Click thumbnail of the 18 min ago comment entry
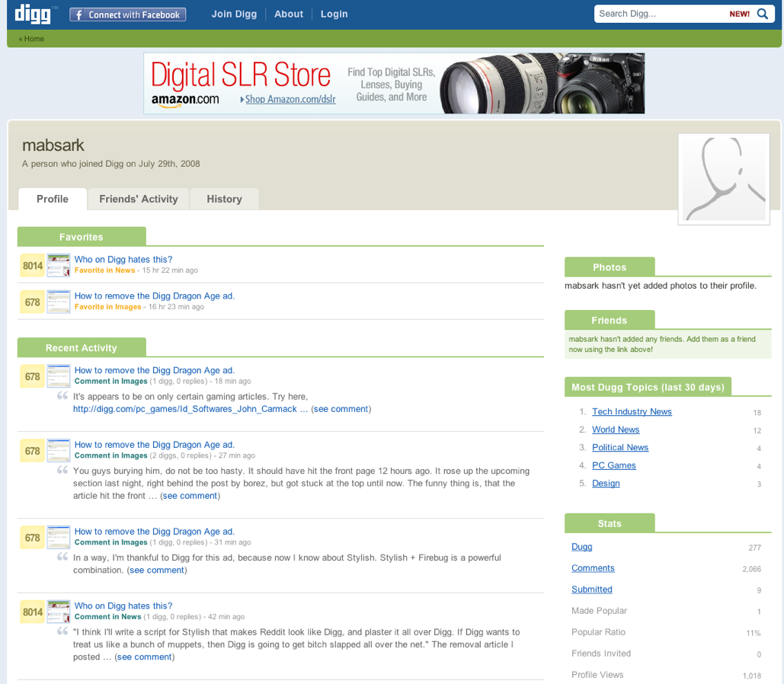 tap(59, 376)
